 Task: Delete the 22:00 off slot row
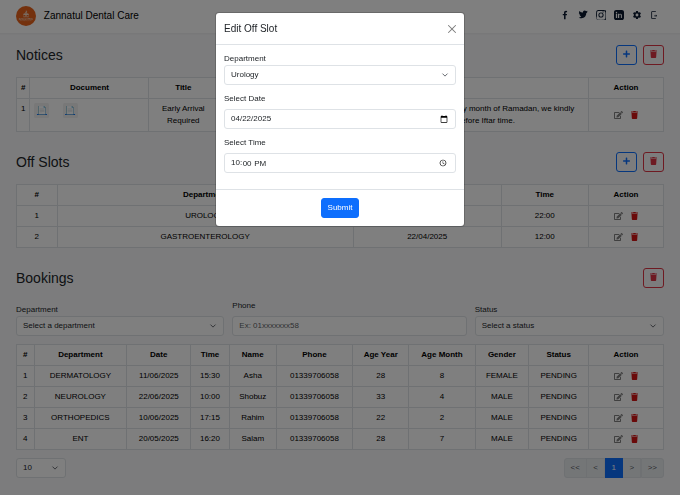[634, 216]
